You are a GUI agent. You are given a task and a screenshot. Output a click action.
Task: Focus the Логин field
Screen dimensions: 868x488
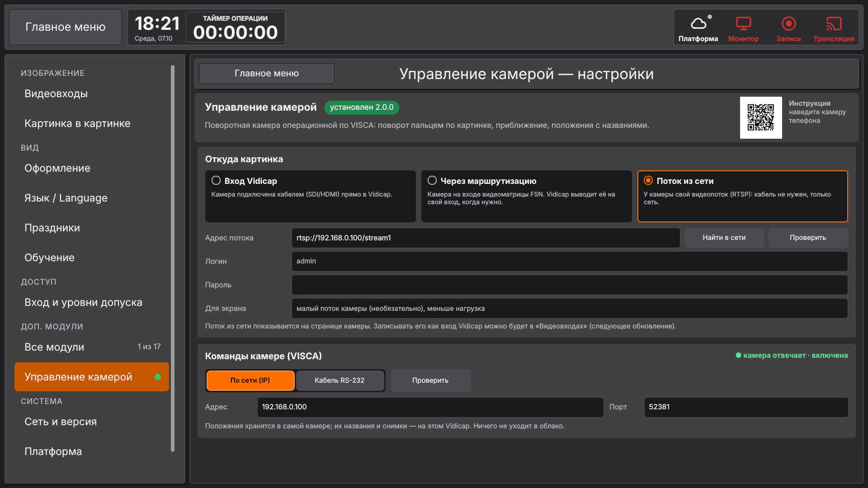570,261
